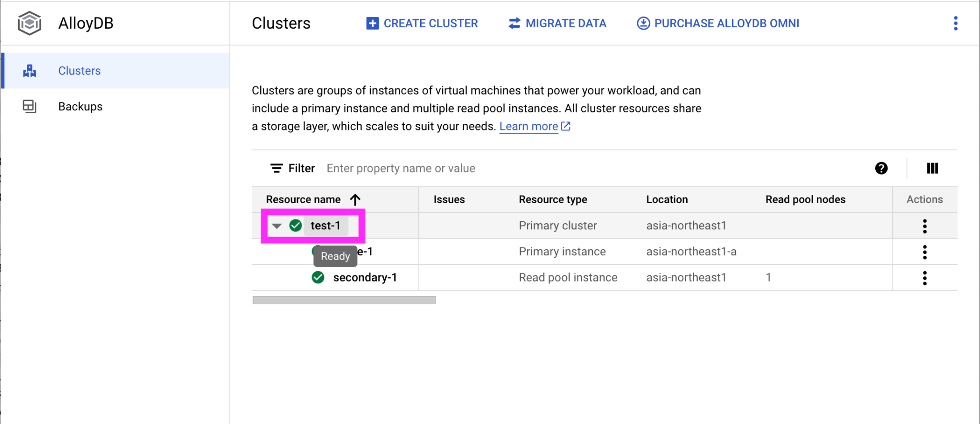Open the secondary-1 read pool instance
This screenshot has height=424, width=980.
point(365,277)
